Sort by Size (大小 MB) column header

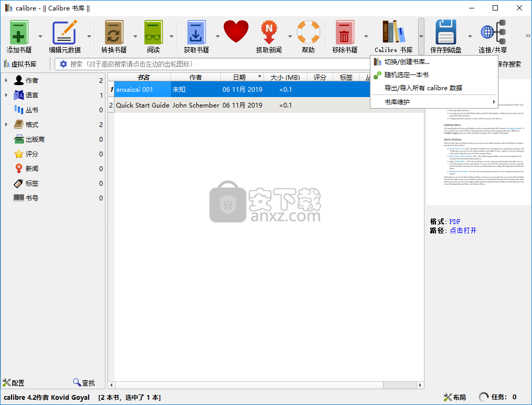click(x=285, y=77)
